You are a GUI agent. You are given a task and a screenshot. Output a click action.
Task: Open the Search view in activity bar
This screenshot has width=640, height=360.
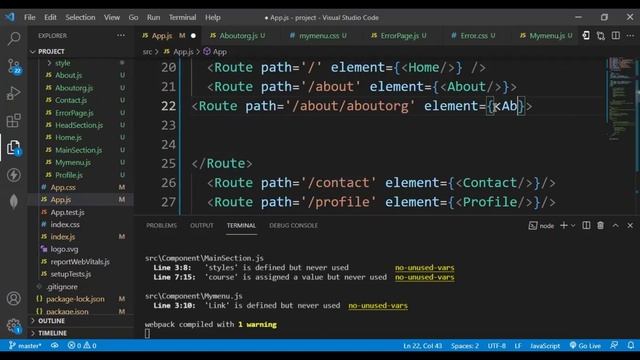[x=13, y=38]
